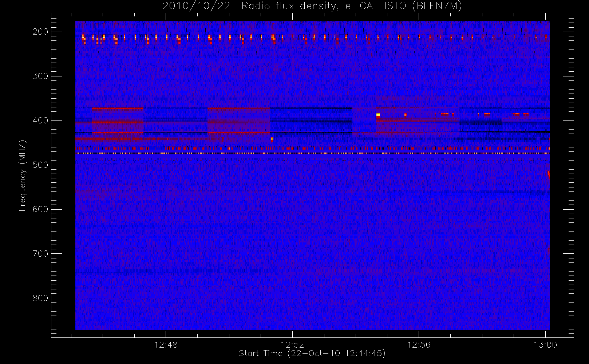The height and width of the screenshot is (364, 589).
Task: Click the 12:52 time tick label
Action: pyautogui.click(x=292, y=345)
